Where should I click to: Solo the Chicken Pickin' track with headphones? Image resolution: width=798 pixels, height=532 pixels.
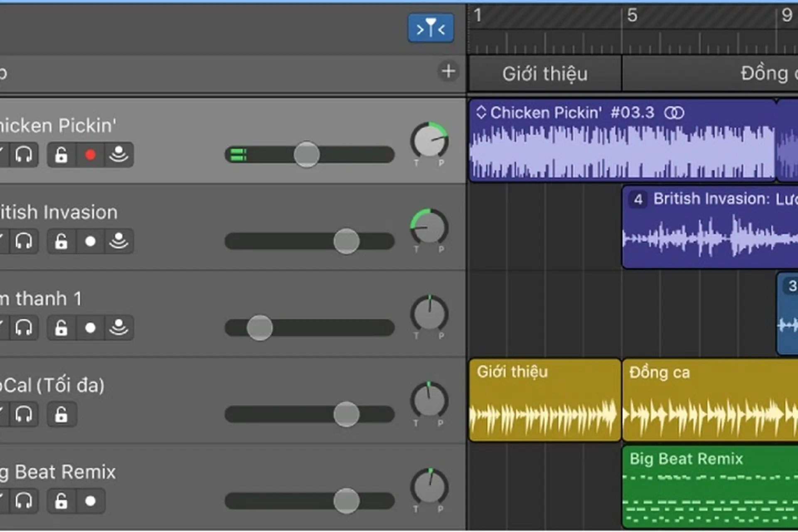(23, 155)
